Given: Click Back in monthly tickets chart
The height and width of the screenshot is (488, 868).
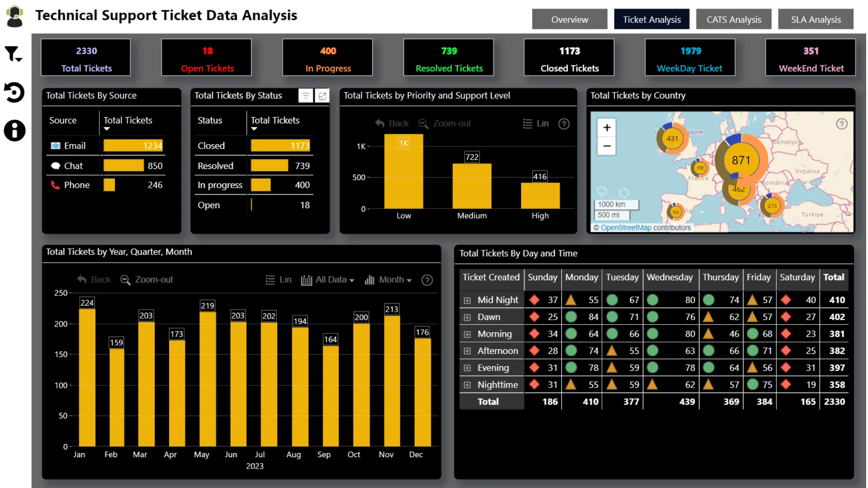Looking at the screenshot, I should 94,280.
